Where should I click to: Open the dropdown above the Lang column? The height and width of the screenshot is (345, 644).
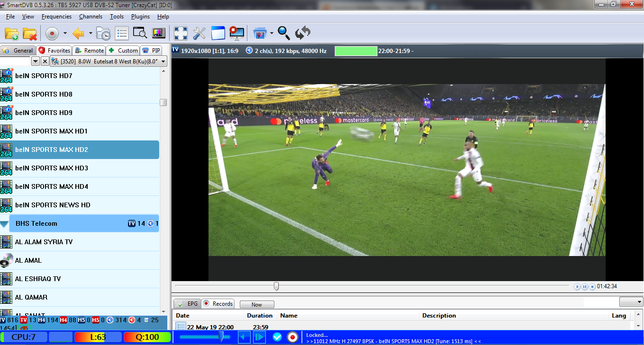pyautogui.click(x=631, y=302)
